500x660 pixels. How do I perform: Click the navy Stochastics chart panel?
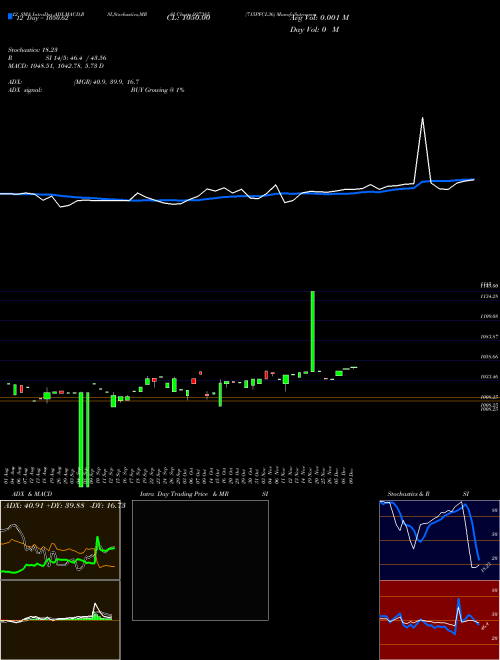(439, 540)
